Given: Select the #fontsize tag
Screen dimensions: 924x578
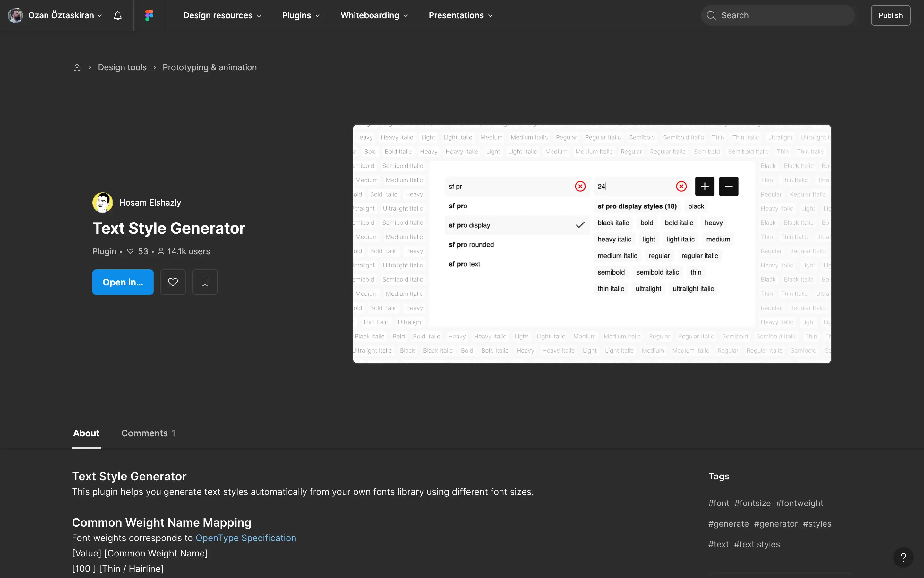Looking at the screenshot, I should pyautogui.click(x=752, y=503).
